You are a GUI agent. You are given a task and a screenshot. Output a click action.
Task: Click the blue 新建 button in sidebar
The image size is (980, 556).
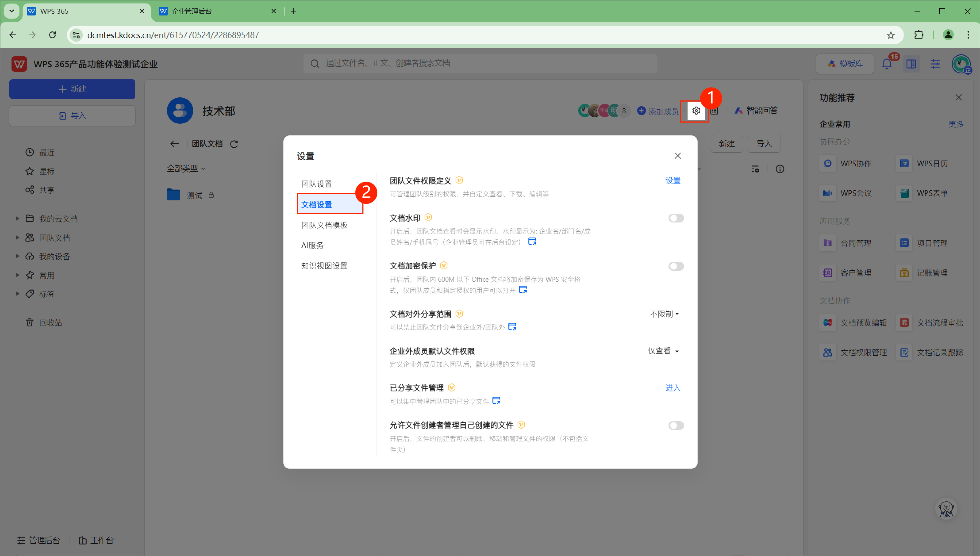click(x=72, y=89)
